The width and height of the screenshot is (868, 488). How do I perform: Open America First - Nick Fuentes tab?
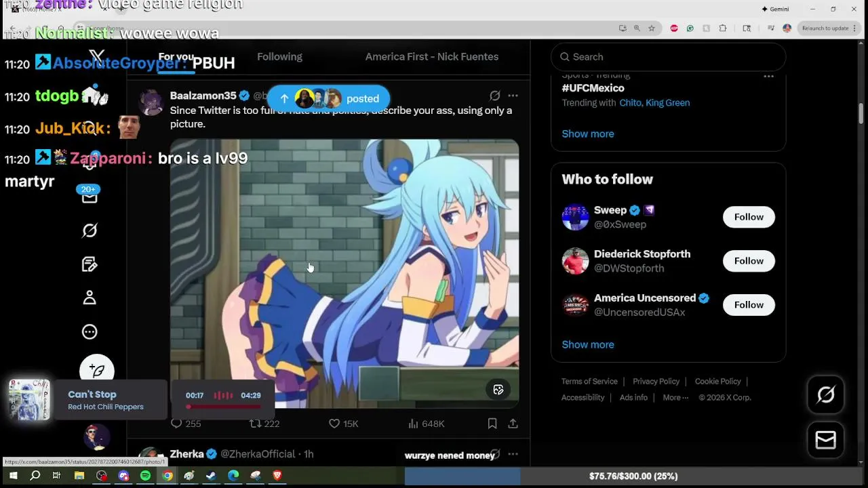pos(432,56)
